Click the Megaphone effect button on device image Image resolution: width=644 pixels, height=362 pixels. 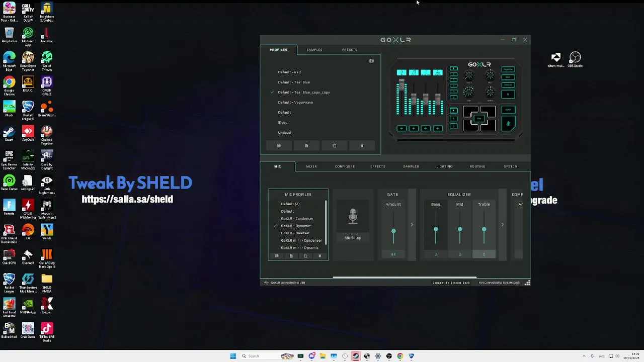click(x=508, y=69)
